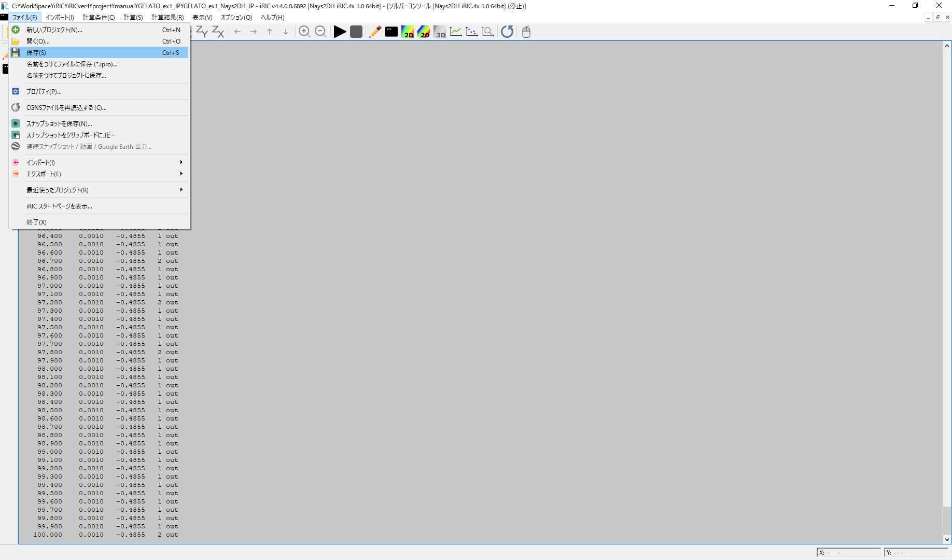The width and height of the screenshot is (952, 560).
Task: Click the zoom out magnifier
Action: (x=320, y=32)
